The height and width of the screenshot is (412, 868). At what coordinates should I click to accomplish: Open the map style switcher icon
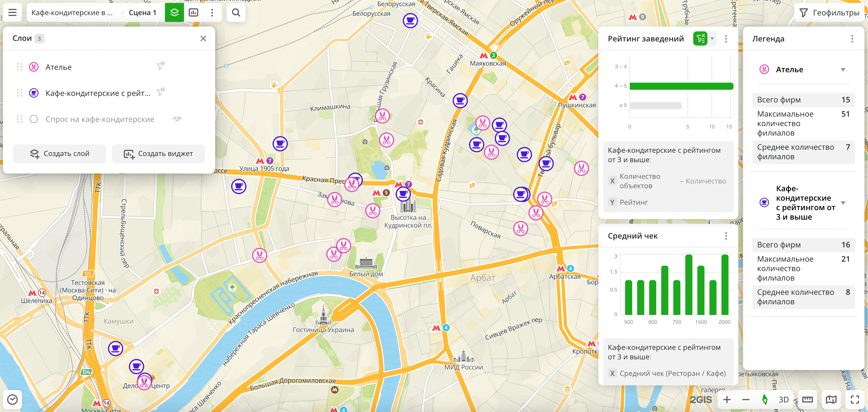pos(831,400)
